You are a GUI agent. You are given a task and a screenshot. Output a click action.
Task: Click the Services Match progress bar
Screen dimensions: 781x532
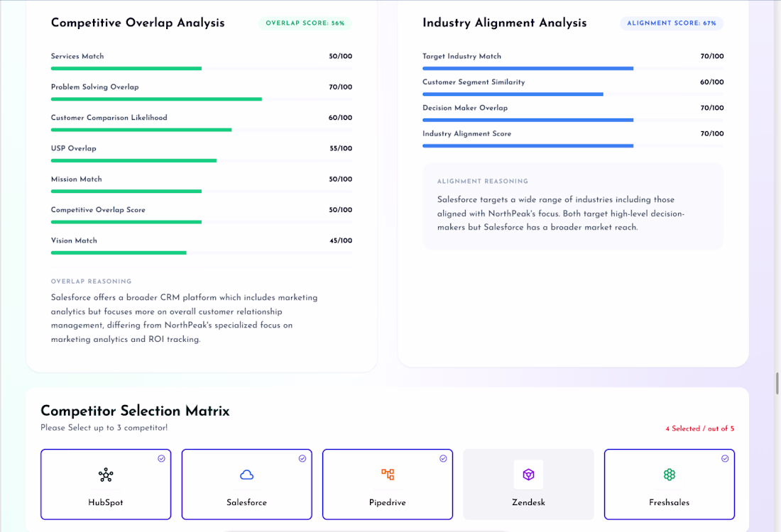201,68
